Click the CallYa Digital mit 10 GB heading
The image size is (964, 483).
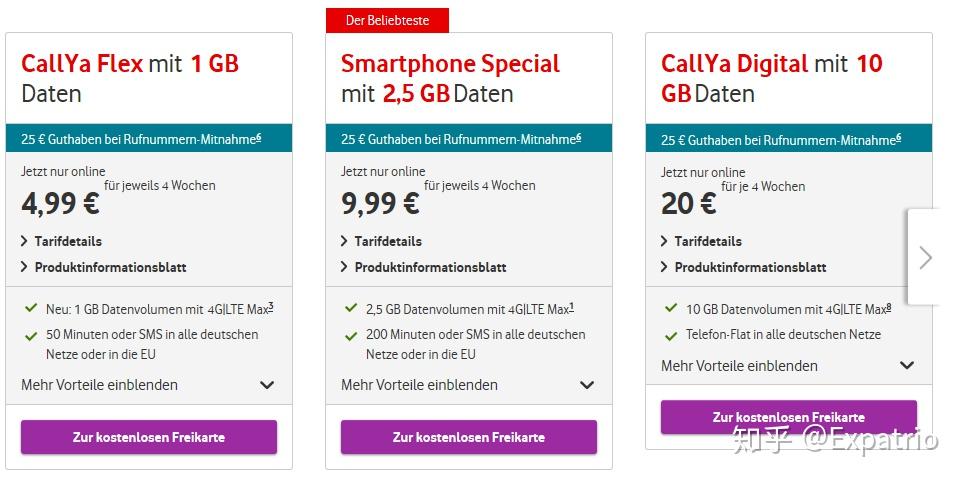(771, 78)
